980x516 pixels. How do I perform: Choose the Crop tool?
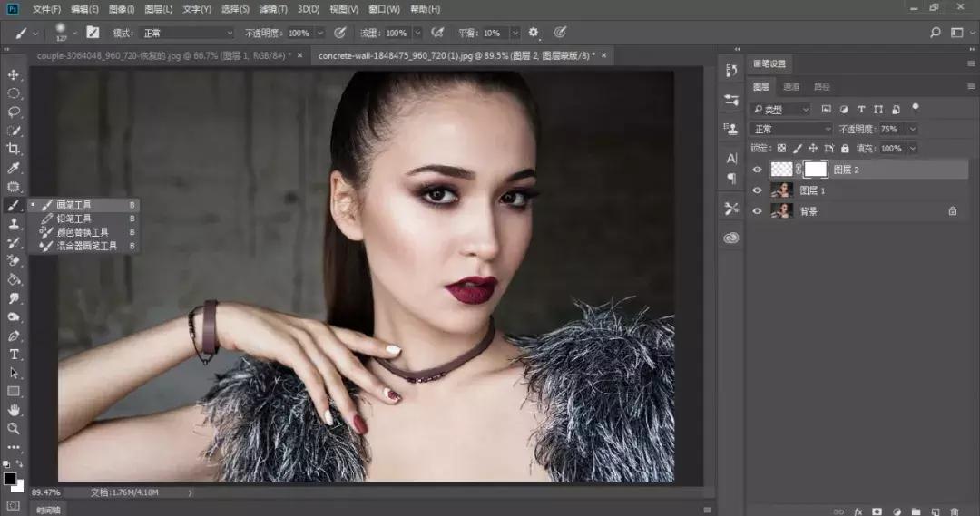(14, 150)
